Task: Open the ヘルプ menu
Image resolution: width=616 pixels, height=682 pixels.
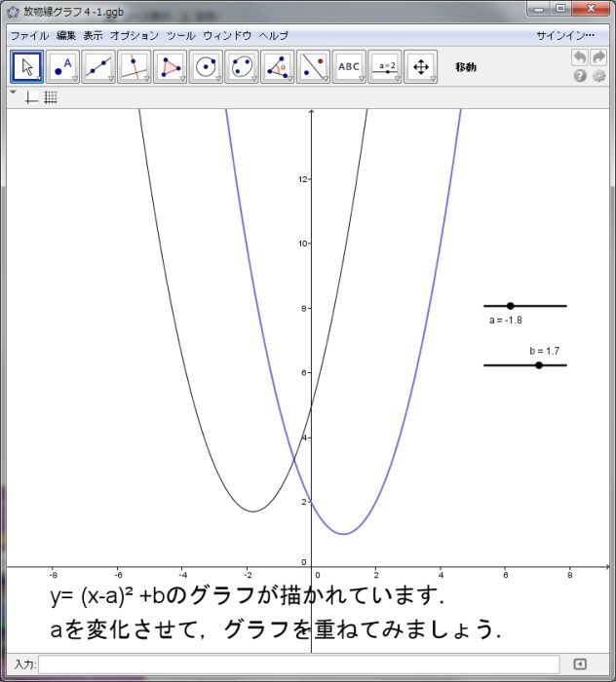Action: pyautogui.click(x=274, y=36)
